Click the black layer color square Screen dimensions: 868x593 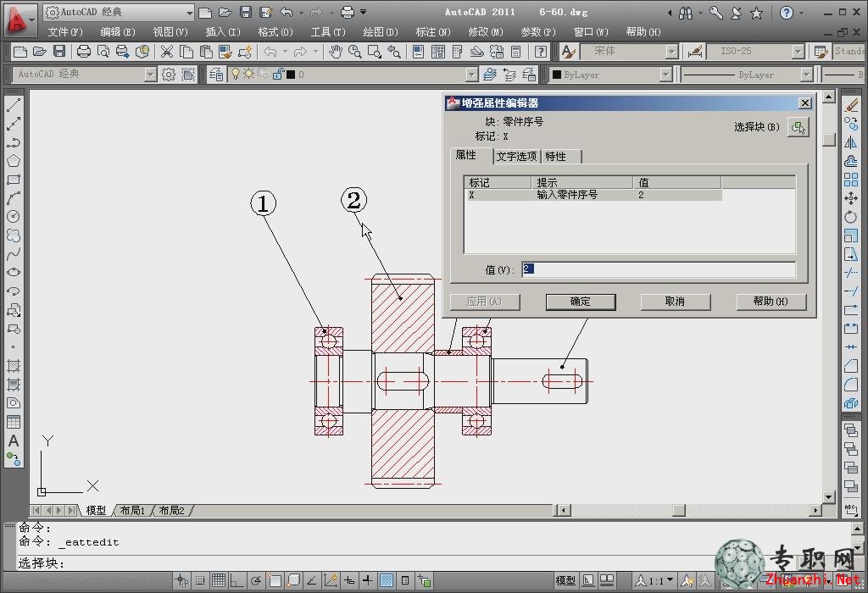click(x=291, y=75)
